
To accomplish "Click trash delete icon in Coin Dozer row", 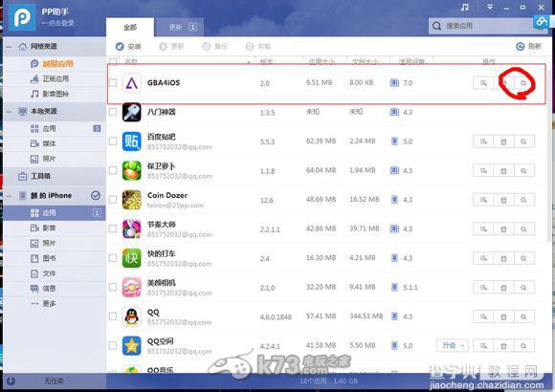I will (x=503, y=200).
